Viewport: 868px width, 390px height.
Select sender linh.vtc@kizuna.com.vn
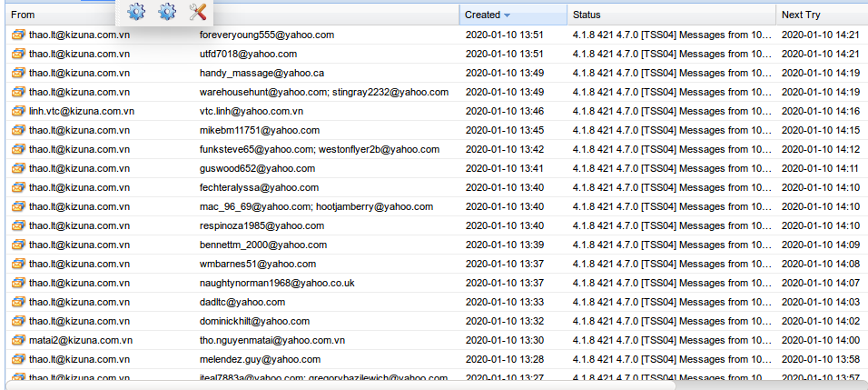[82, 111]
